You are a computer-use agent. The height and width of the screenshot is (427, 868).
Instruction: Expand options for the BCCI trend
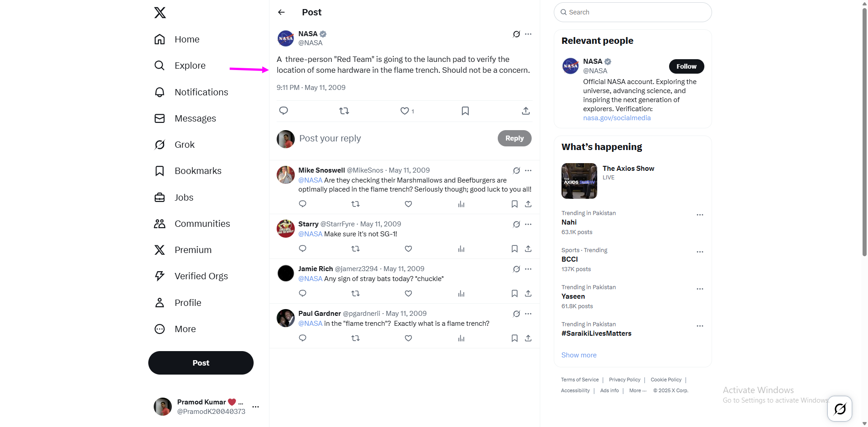tap(700, 252)
